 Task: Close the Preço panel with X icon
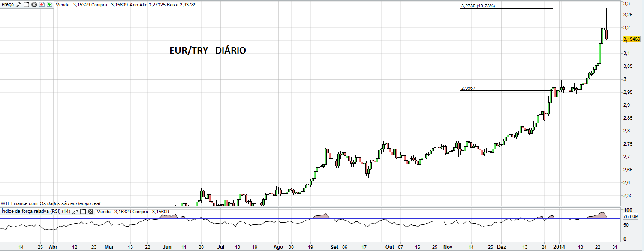tap(34, 4)
